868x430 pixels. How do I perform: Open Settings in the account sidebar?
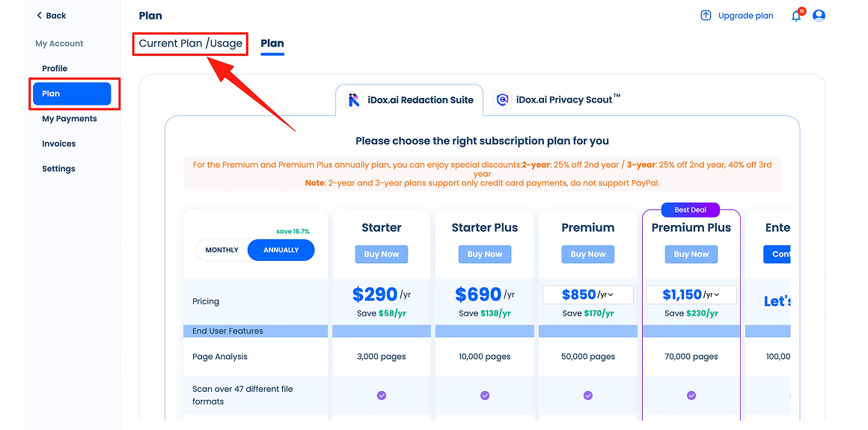pyautogui.click(x=58, y=169)
